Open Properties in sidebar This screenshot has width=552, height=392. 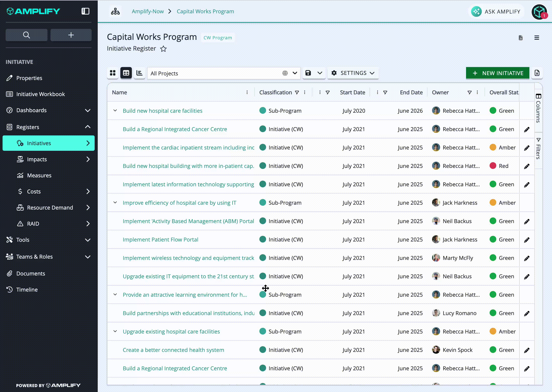(49, 78)
